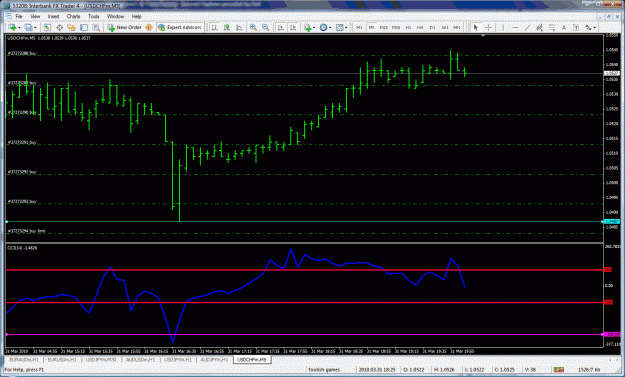Open the Strategy Tester
Screen dimensions: 625x377
[x=96, y=27]
